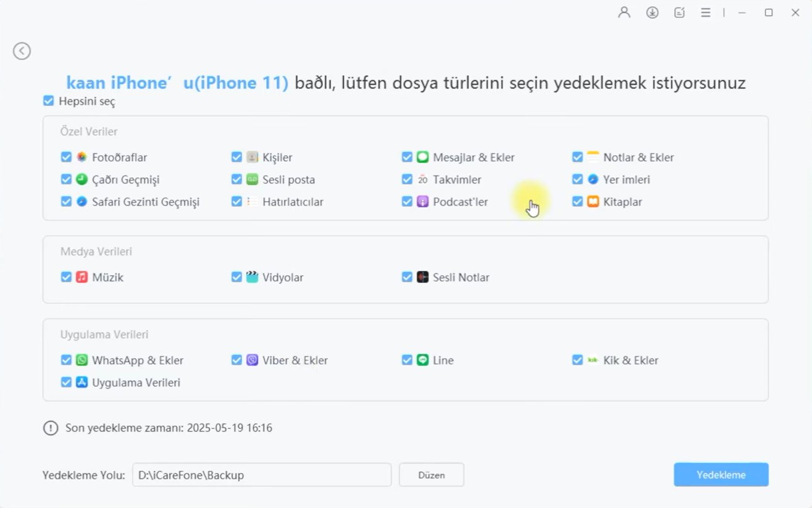Click the Vidyolar clapperboard icon
This screenshot has height=508, width=812.
[x=252, y=277]
